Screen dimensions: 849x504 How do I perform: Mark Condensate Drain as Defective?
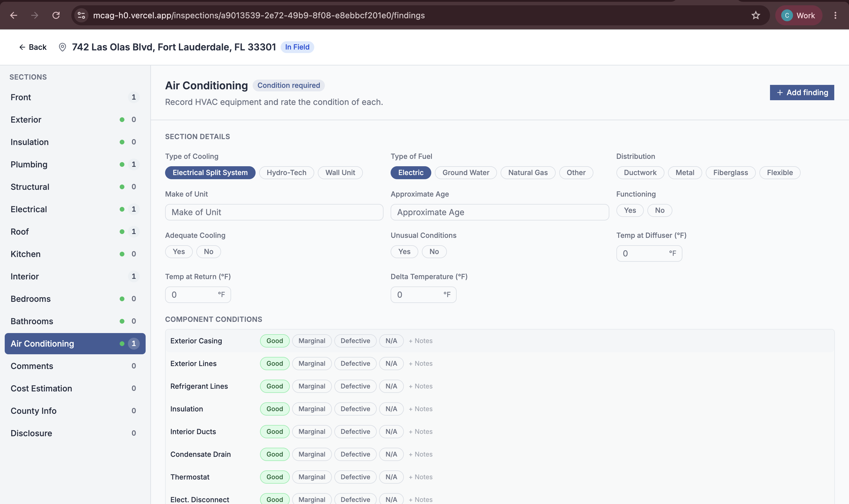click(x=355, y=454)
